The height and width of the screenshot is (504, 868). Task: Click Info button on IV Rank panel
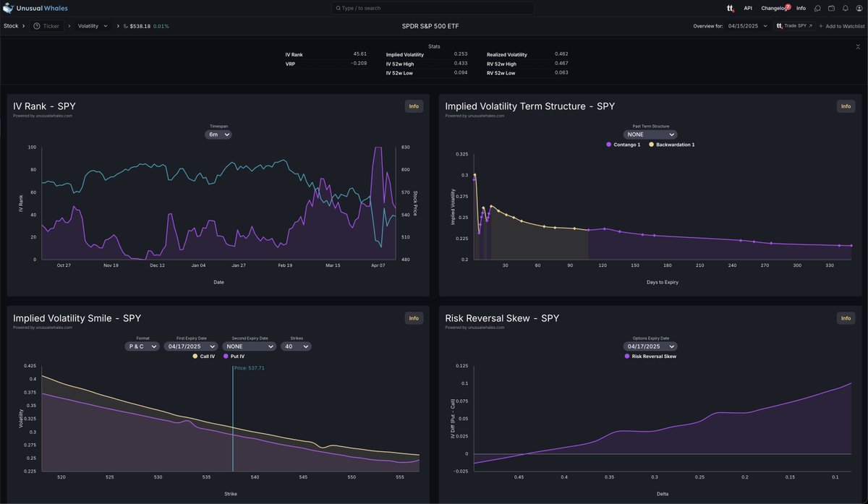pyautogui.click(x=414, y=106)
